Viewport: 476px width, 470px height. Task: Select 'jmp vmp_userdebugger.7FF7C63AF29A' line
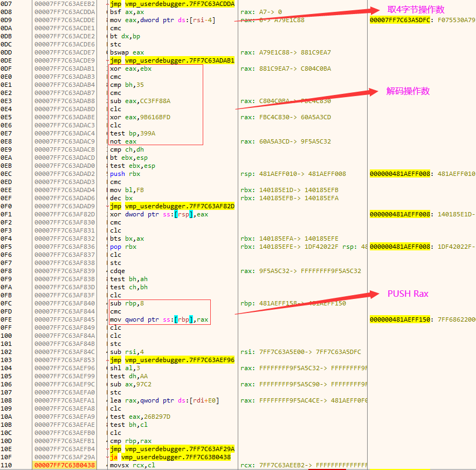(172, 449)
